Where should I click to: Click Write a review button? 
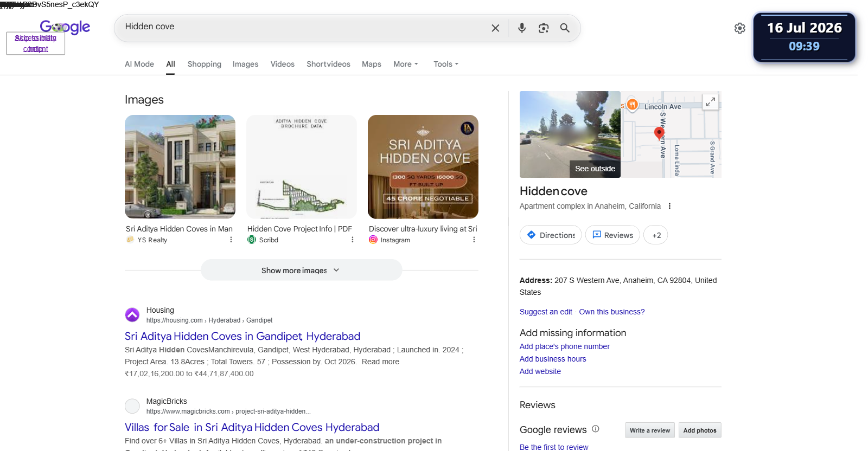click(x=650, y=430)
